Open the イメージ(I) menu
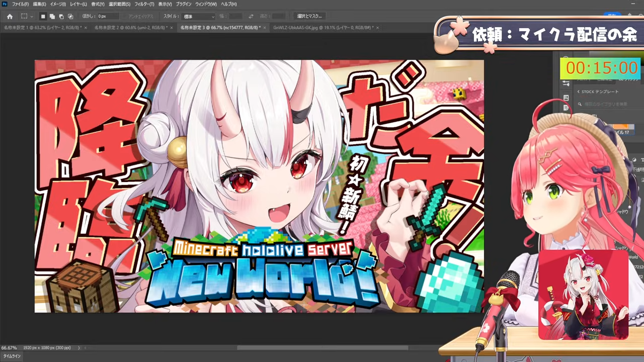Screen dimensions: 644x362 58,4
